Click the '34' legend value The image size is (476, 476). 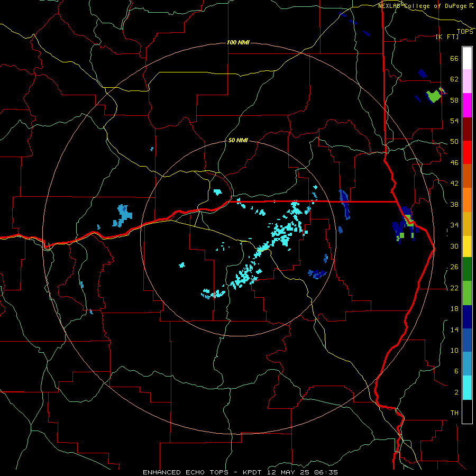(x=454, y=225)
